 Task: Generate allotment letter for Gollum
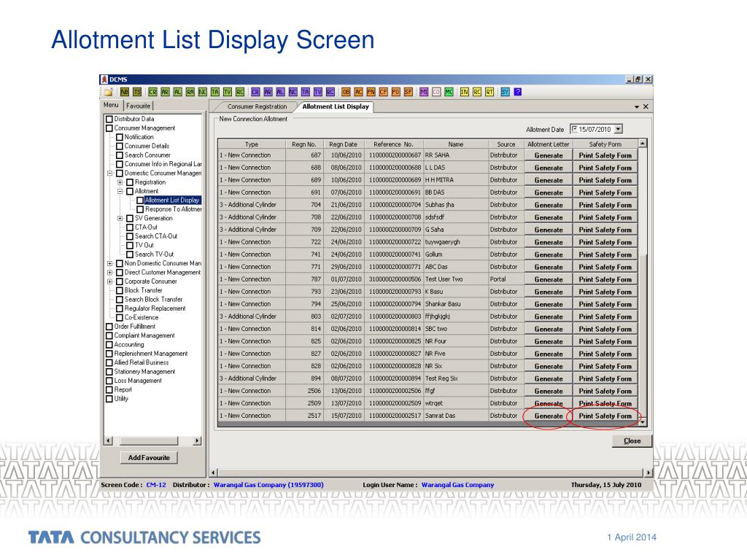pyautogui.click(x=549, y=254)
